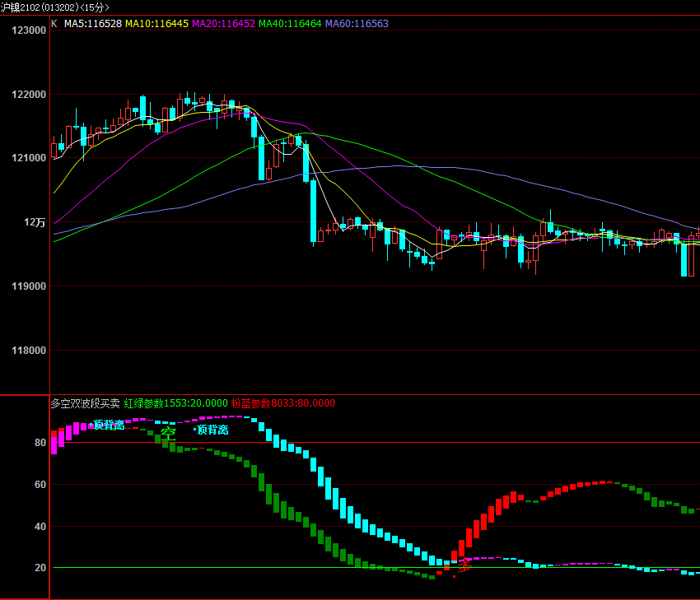
Task: Click the 123000 price axis label
Action: pos(29,30)
